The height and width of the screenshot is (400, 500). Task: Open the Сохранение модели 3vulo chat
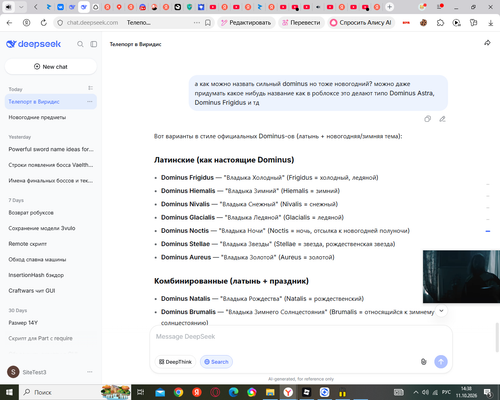51,228
